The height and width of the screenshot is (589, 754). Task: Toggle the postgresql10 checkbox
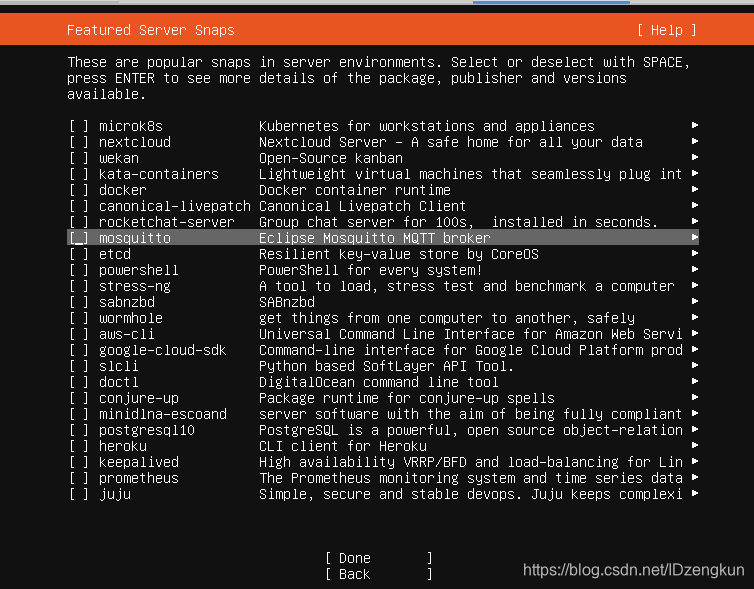(x=79, y=430)
